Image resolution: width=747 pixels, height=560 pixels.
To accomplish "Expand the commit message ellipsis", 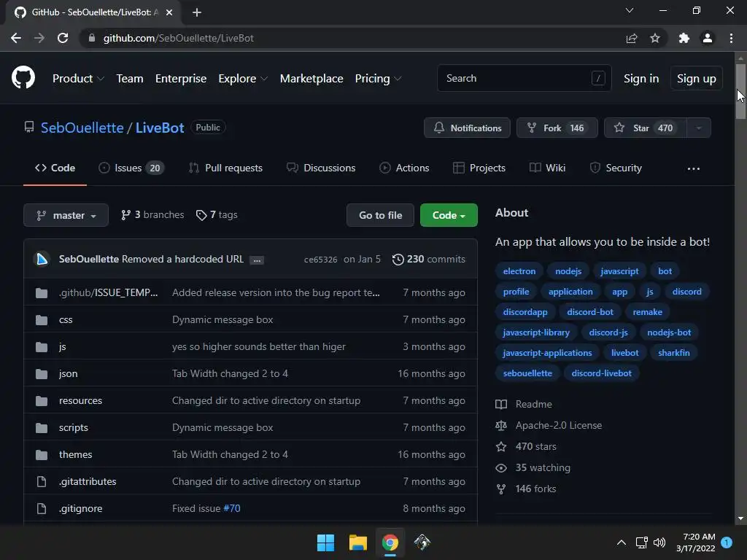I will click(x=257, y=260).
